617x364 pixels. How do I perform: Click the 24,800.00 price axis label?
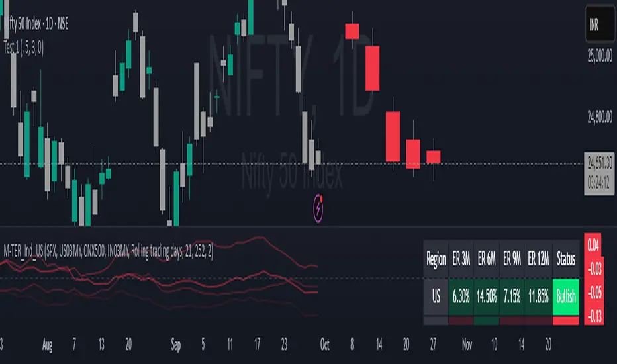pos(600,117)
